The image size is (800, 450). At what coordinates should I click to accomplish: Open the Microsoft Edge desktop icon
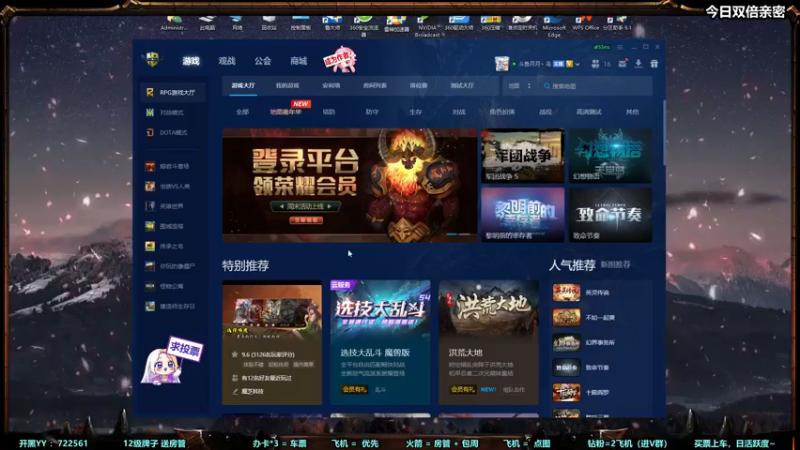click(x=554, y=27)
